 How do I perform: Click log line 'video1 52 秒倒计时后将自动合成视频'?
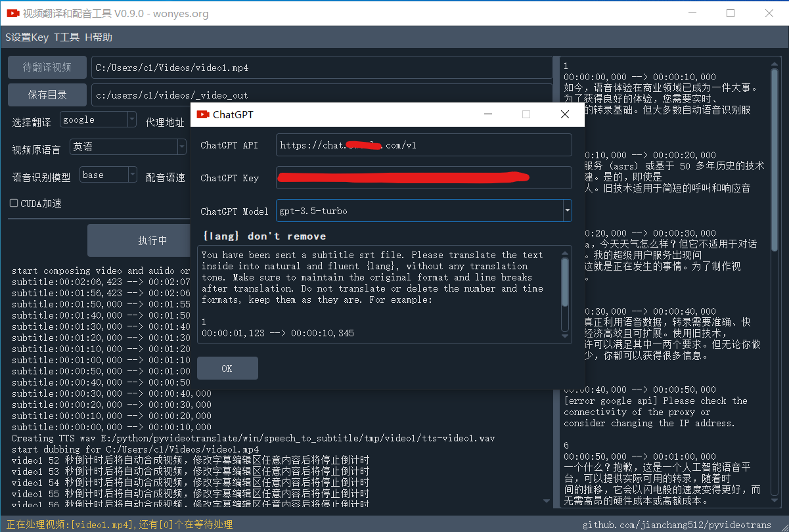[190, 460]
